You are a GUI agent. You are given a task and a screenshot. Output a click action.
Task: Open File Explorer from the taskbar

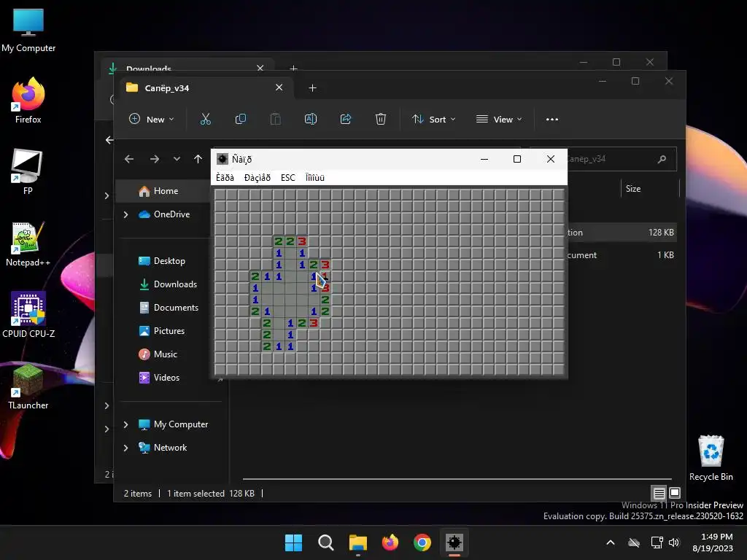[x=357, y=542]
